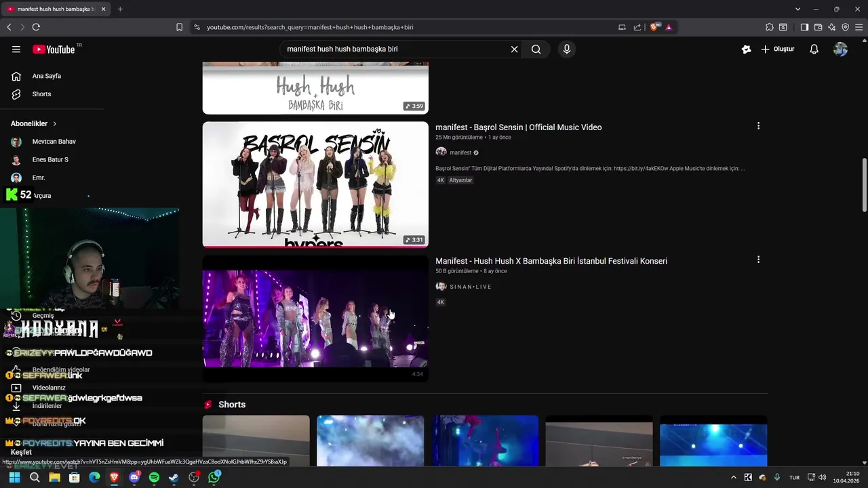
Task: Open the account avatar menu
Action: tap(840, 49)
